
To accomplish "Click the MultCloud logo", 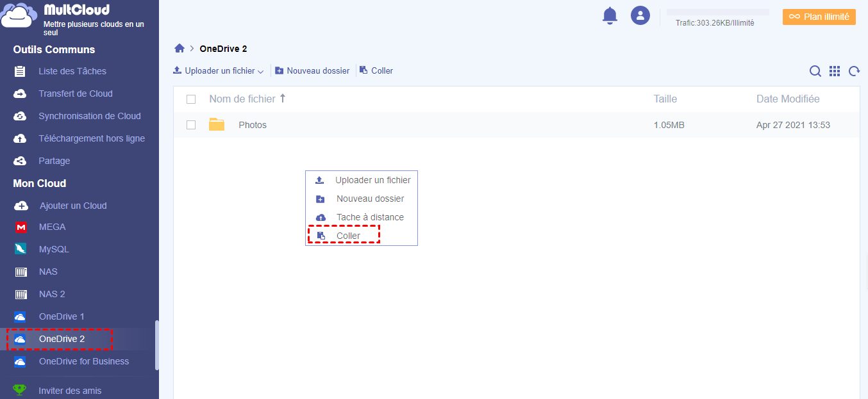I will [x=19, y=15].
